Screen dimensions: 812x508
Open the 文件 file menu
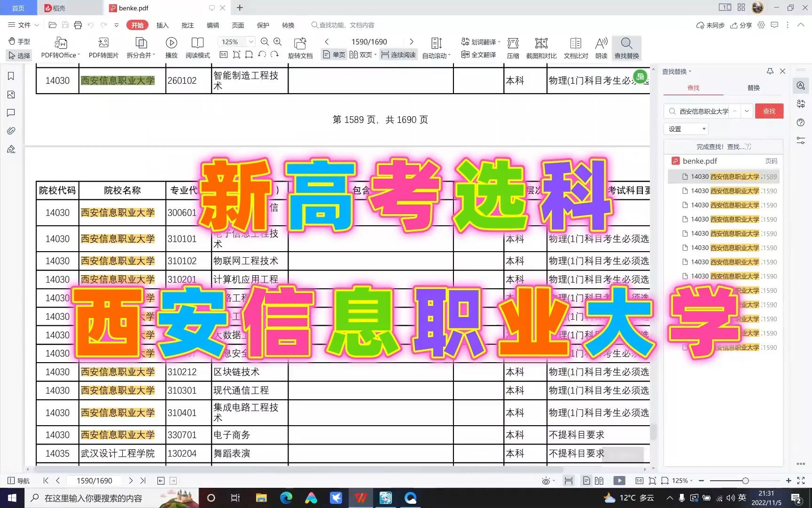pyautogui.click(x=23, y=25)
